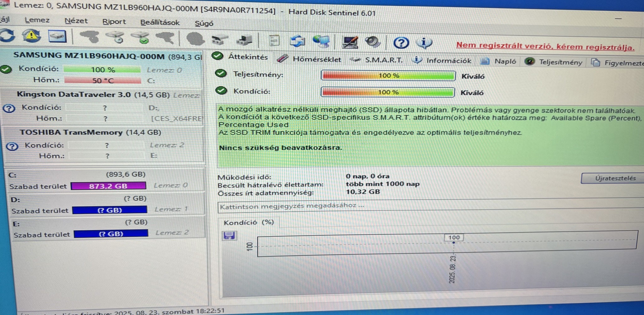The width and height of the screenshot is (644, 315).
Task: Click the question mark icon under TOSHIBA TransMemory
Action: coord(12,146)
